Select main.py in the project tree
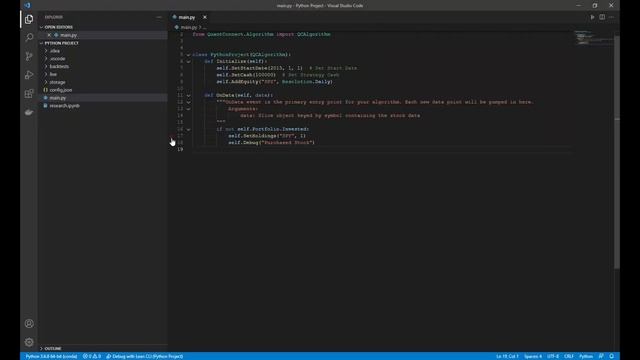Screen dimensions: 640x360 click(x=103, y=98)
